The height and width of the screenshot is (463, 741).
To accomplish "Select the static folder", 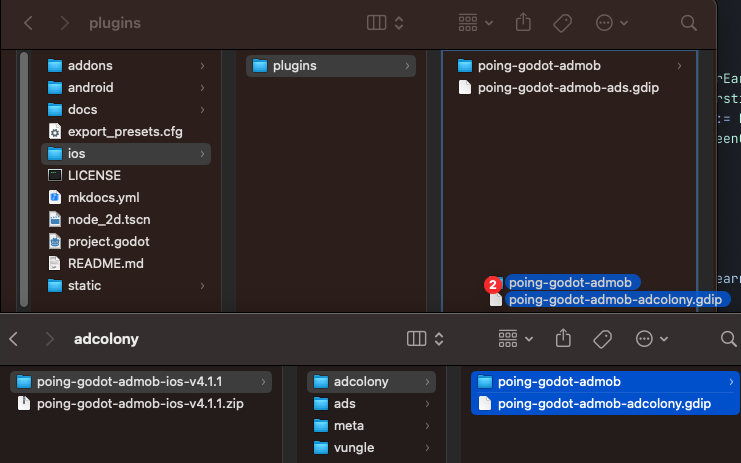I will coord(126,285).
